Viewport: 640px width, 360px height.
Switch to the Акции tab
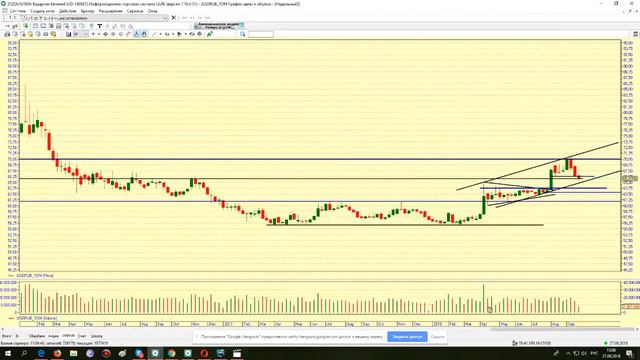click(x=53, y=336)
